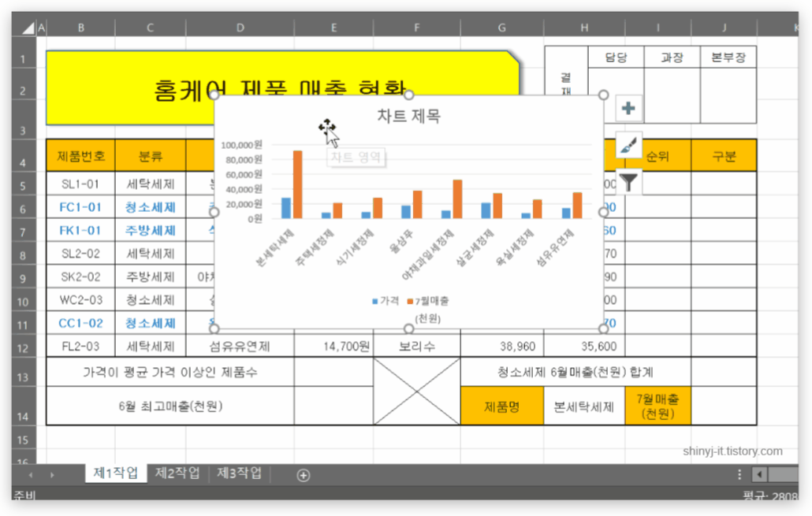Switch to the 제3작업 sheet tab
The width and height of the screenshot is (812, 516).
pos(239,473)
